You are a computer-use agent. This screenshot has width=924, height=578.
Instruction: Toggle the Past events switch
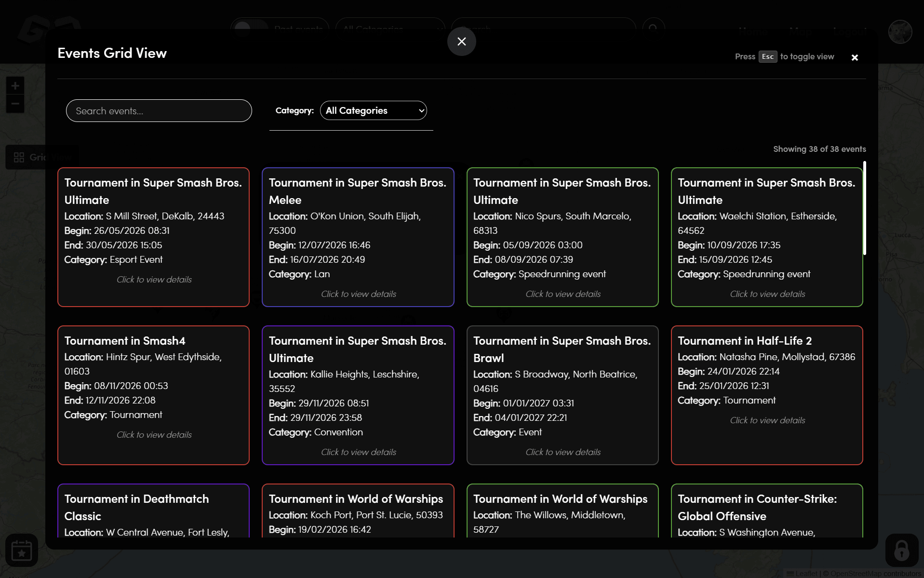tap(250, 28)
